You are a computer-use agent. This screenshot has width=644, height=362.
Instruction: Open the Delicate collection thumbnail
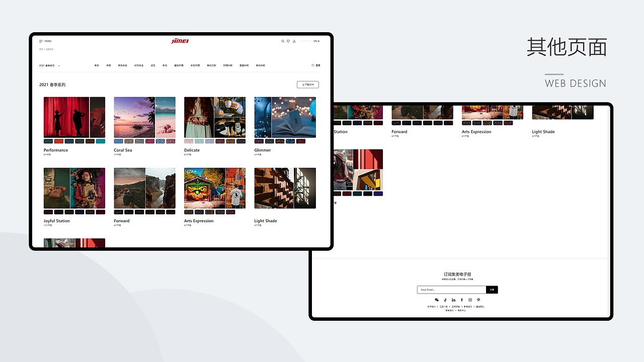pos(215,117)
